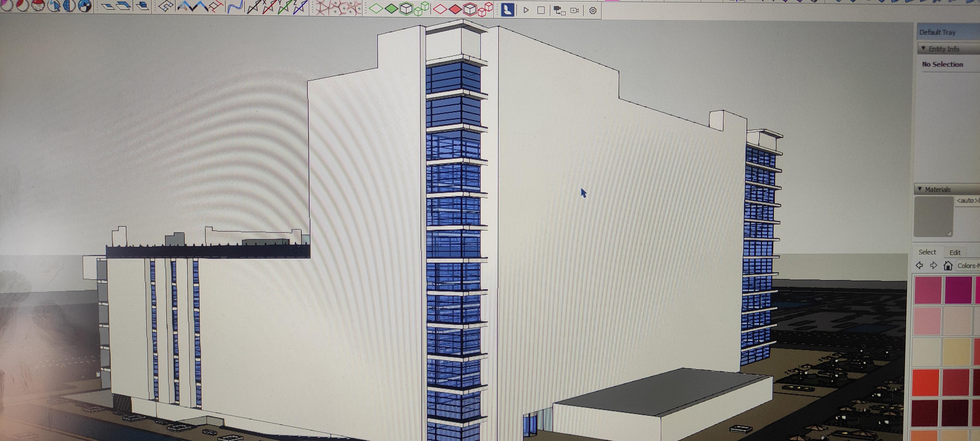Viewport: 980px width, 441px height.
Task: Select the filled green diamond icon
Action: (391, 8)
